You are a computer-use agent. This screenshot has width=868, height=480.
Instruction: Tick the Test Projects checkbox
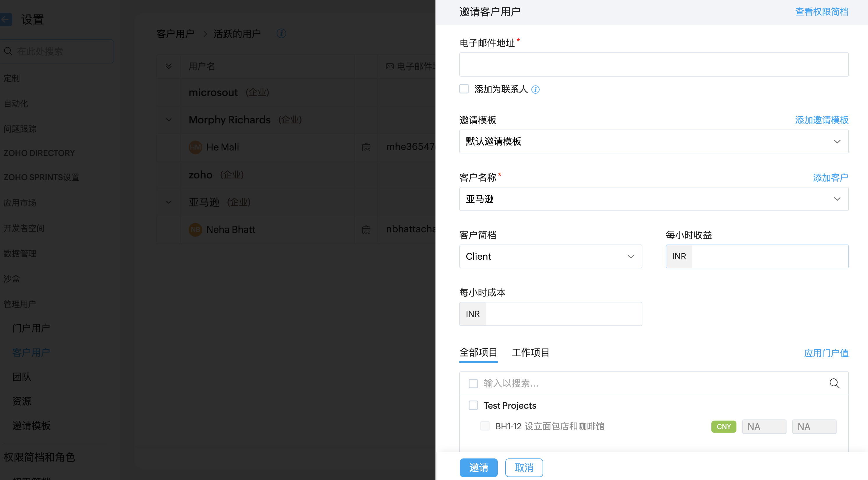[x=473, y=405]
